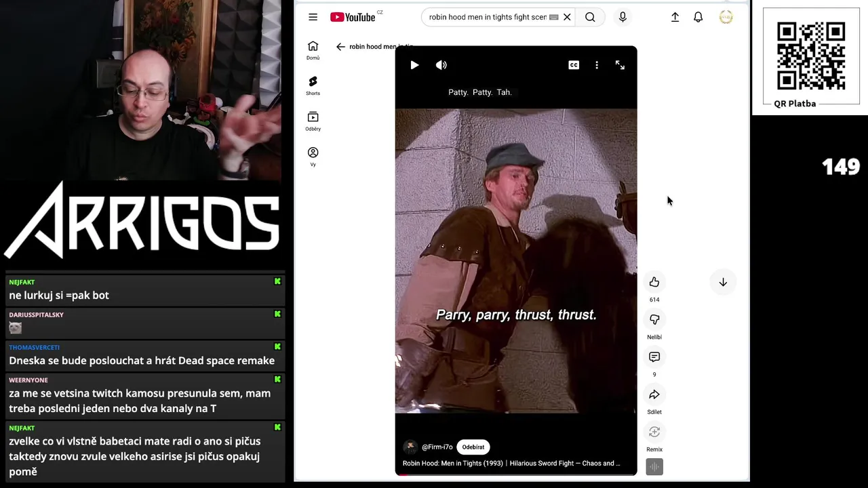Image resolution: width=868 pixels, height=488 pixels.
Task: Start voice search with the microphone
Action: 623,17
